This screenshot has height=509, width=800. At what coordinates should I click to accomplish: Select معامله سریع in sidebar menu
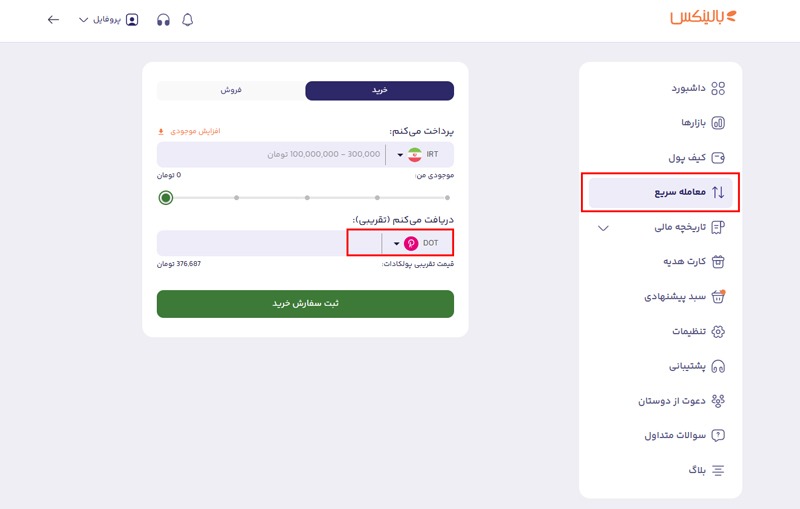[x=661, y=192]
